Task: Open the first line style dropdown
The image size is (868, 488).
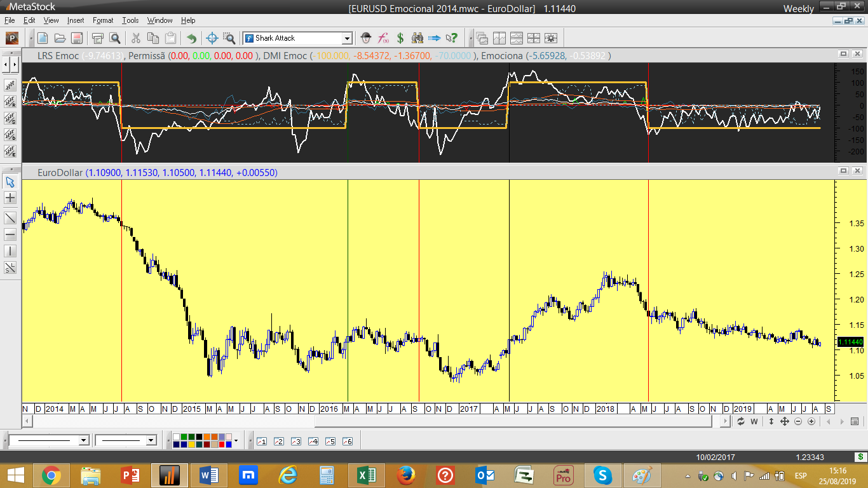Action: (83, 440)
